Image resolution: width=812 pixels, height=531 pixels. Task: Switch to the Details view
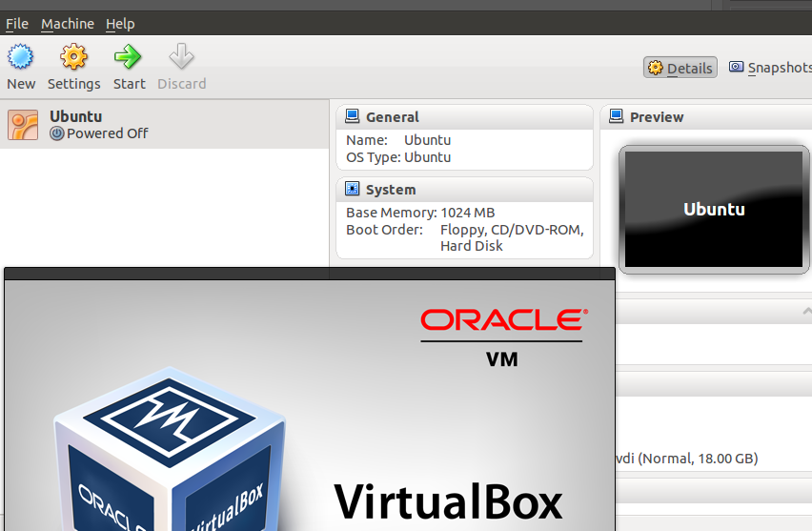[x=680, y=68]
